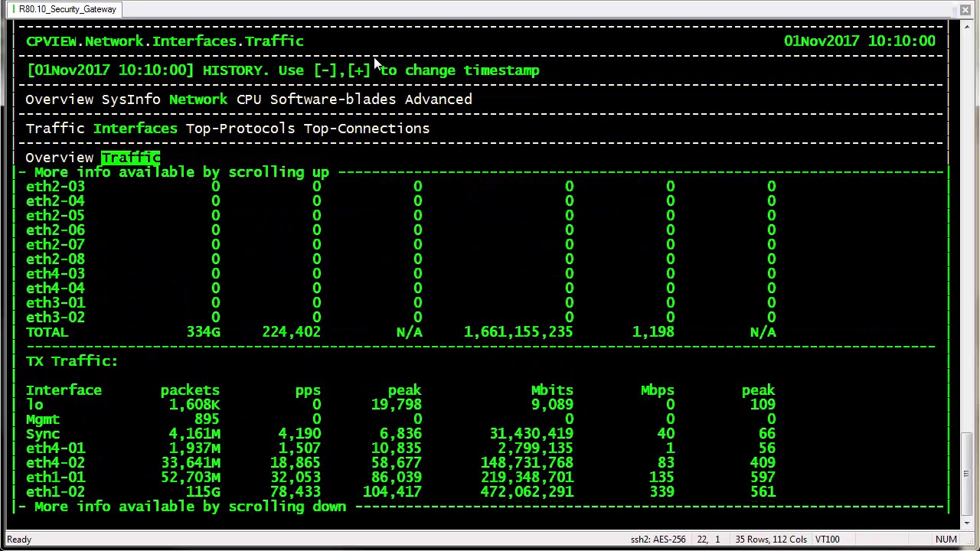Image resolution: width=980 pixels, height=551 pixels.
Task: Click the eth2-03 interface row label
Action: click(55, 187)
